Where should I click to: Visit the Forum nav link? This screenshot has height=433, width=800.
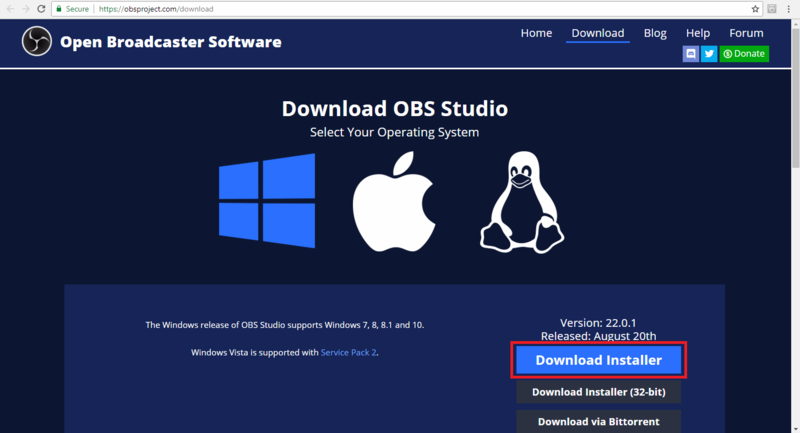tap(746, 33)
